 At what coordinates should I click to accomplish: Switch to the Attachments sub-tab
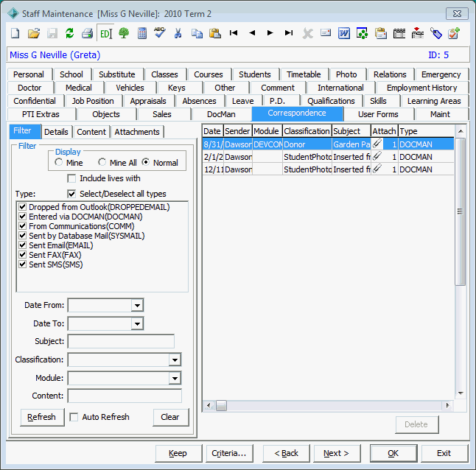(137, 132)
